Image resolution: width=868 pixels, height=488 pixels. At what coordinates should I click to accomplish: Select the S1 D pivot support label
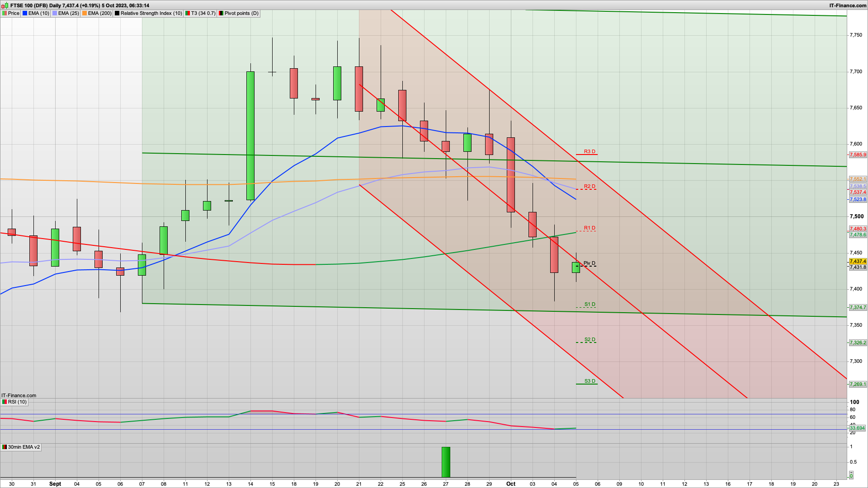click(x=590, y=304)
